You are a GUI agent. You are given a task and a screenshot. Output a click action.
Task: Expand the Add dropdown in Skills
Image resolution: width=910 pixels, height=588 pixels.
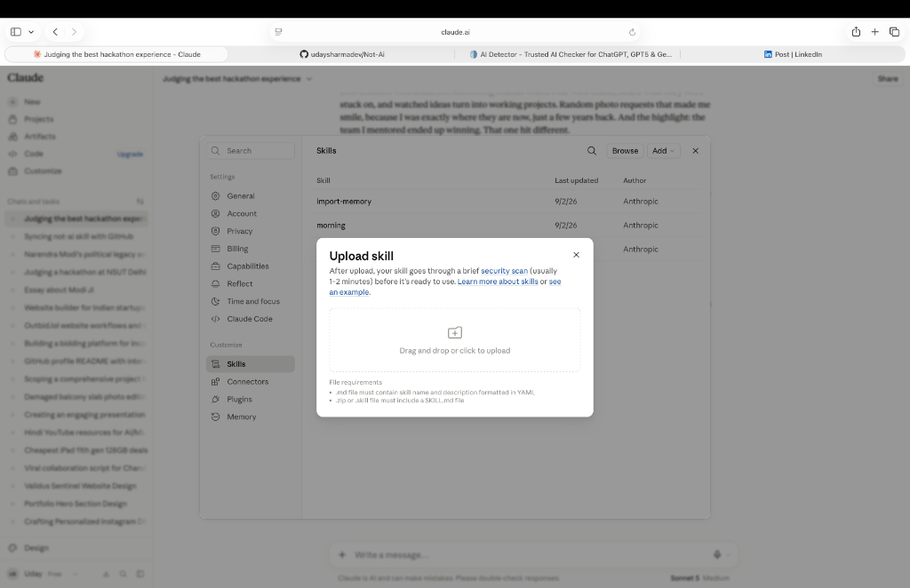pos(663,151)
